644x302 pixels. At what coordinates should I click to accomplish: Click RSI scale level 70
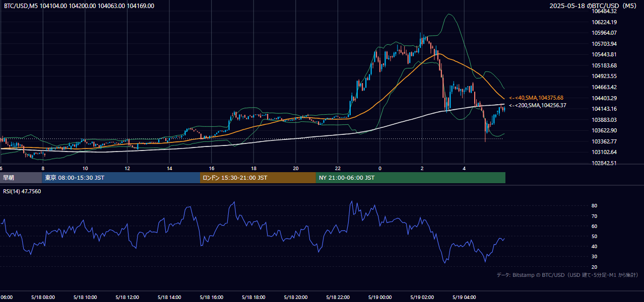point(594,216)
